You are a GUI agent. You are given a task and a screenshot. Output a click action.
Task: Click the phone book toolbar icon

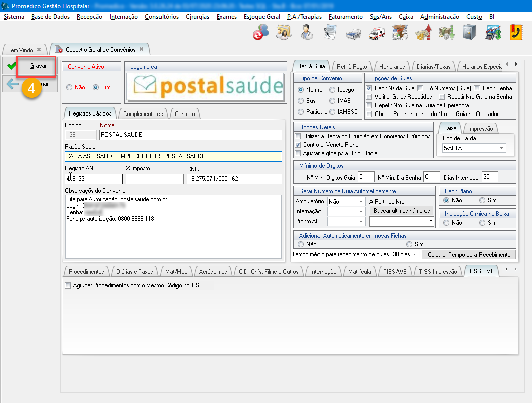(x=516, y=33)
